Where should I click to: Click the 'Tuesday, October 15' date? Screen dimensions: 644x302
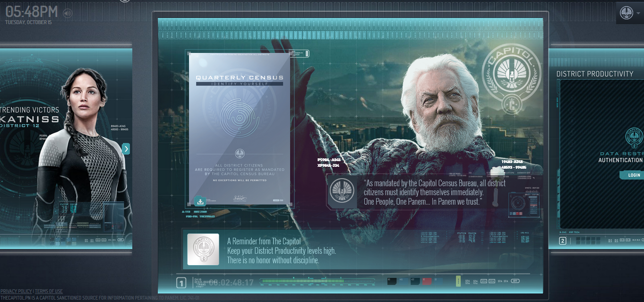pos(28,22)
